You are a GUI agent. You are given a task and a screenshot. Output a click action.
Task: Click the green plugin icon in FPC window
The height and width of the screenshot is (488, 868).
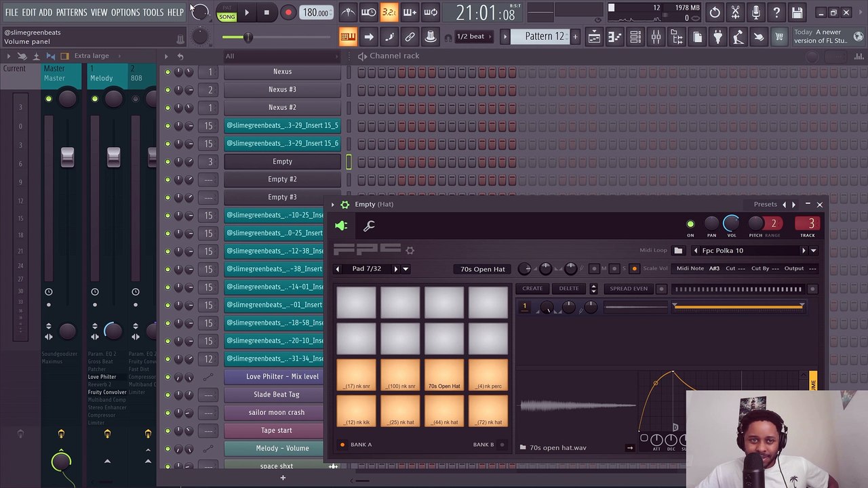341,226
